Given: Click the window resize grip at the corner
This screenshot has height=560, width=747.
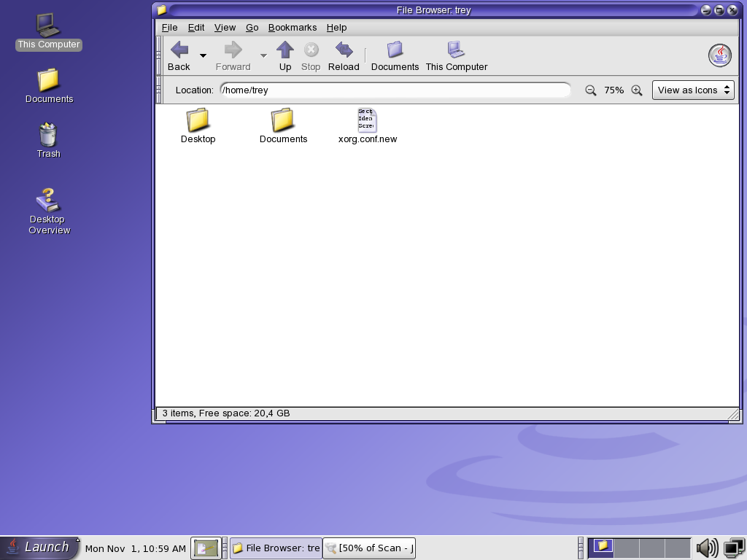Looking at the screenshot, I should pos(734,414).
